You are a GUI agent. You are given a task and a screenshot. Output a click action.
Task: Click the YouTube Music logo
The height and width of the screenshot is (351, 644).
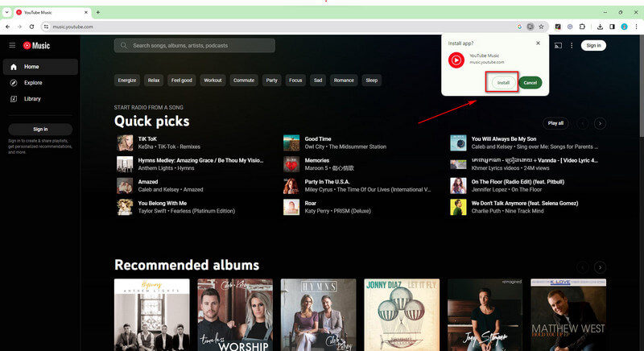pyautogui.click(x=36, y=46)
